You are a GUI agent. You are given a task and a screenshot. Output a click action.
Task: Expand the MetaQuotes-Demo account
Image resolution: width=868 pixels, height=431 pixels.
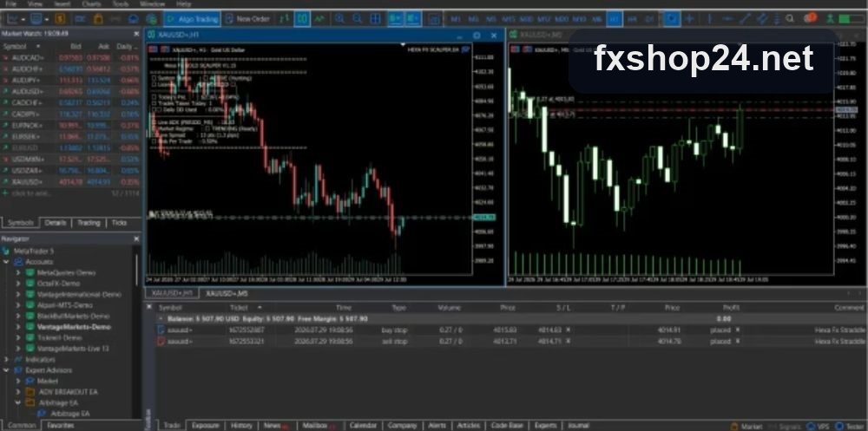pyautogui.click(x=17, y=273)
